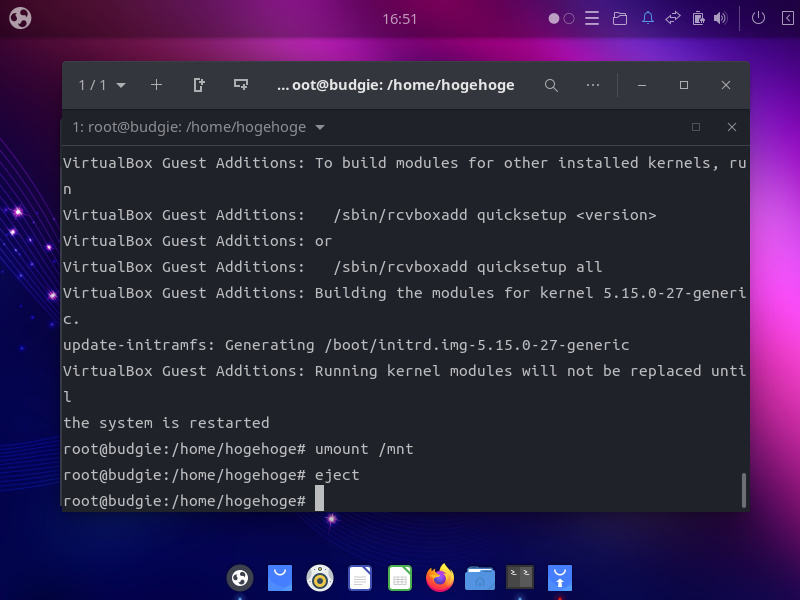Maximize the terminal session pane
800x600 pixels.
pos(695,127)
